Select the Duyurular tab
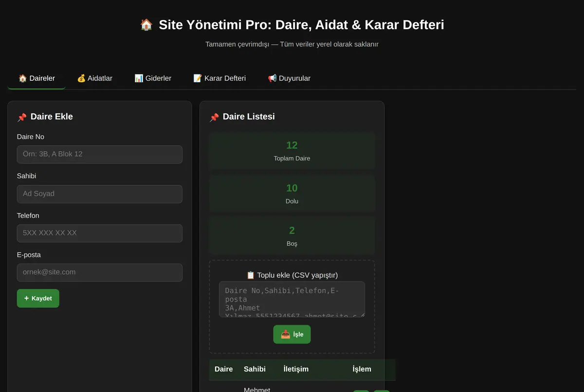 pos(289,78)
